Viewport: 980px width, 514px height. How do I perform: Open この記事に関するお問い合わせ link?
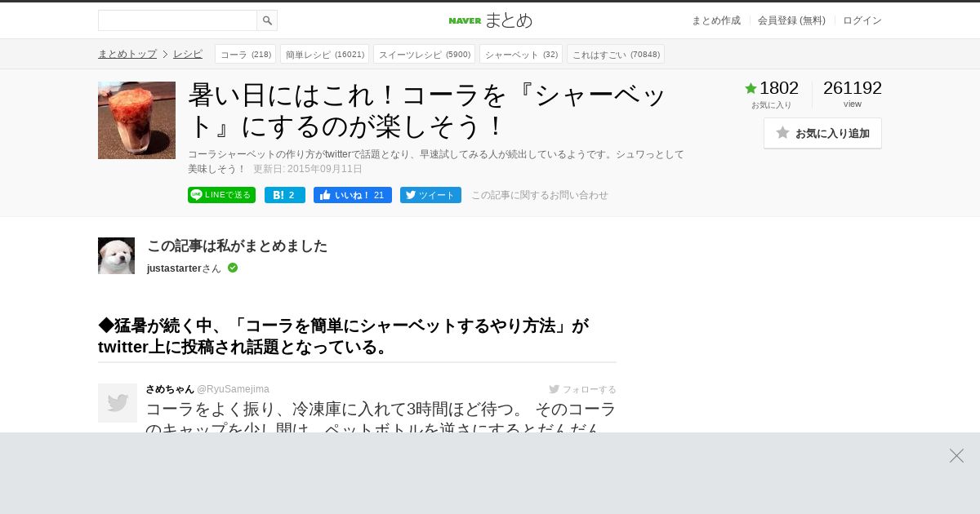(x=540, y=195)
